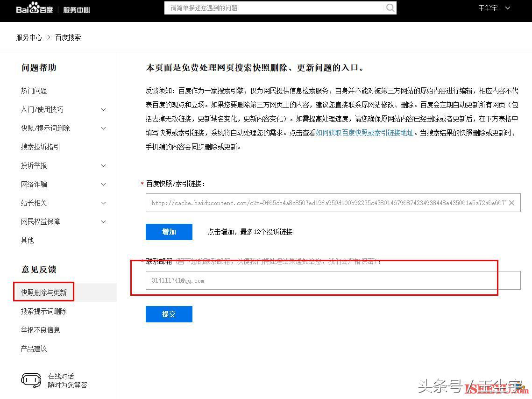Expand the 网民权益保障 section
Viewport: 532px width, 399px height.
104,221
